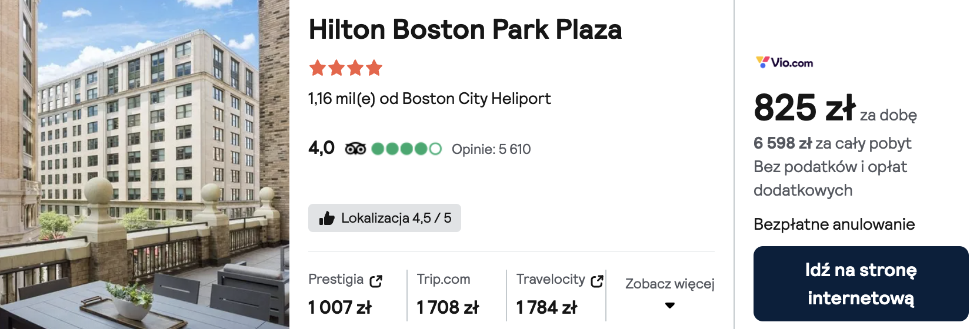Open Prestigia external link icon
980x329 pixels.
tap(376, 281)
